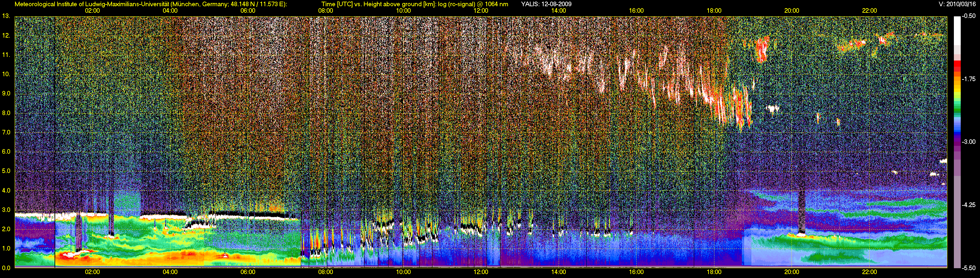This screenshot has width=980, height=278.
Task: Click the 8.0 km height axis label
Action: click(x=6, y=113)
